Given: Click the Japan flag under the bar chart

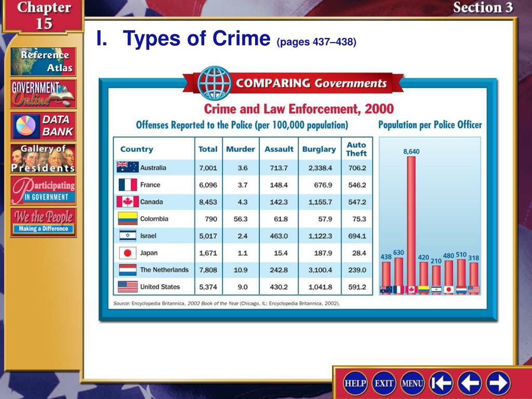Looking at the screenshot, I should pyautogui.click(x=448, y=290).
